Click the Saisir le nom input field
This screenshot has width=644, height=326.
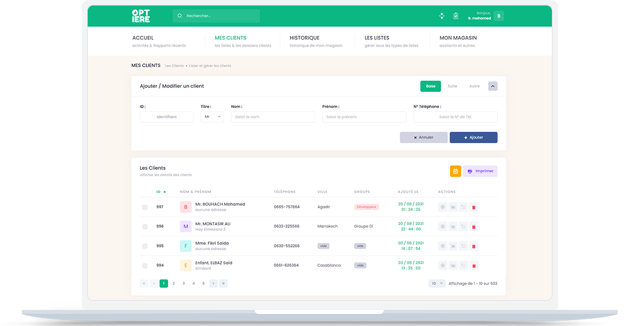pos(273,117)
